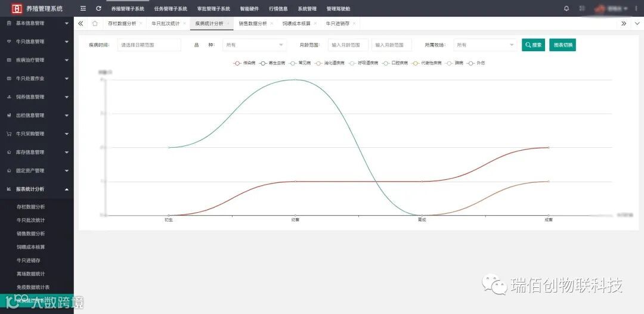Open 存栏数据分析 in the sidebar submenu
644x314 pixels.
[x=31, y=207]
